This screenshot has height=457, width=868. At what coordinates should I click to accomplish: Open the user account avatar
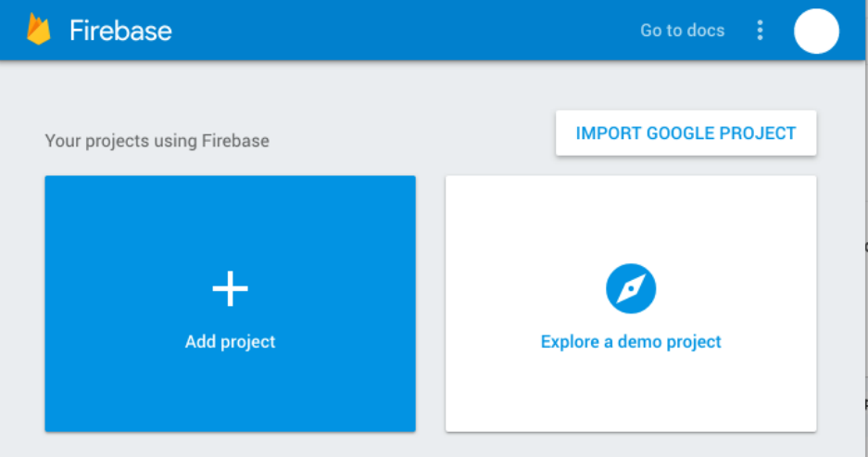(x=816, y=31)
